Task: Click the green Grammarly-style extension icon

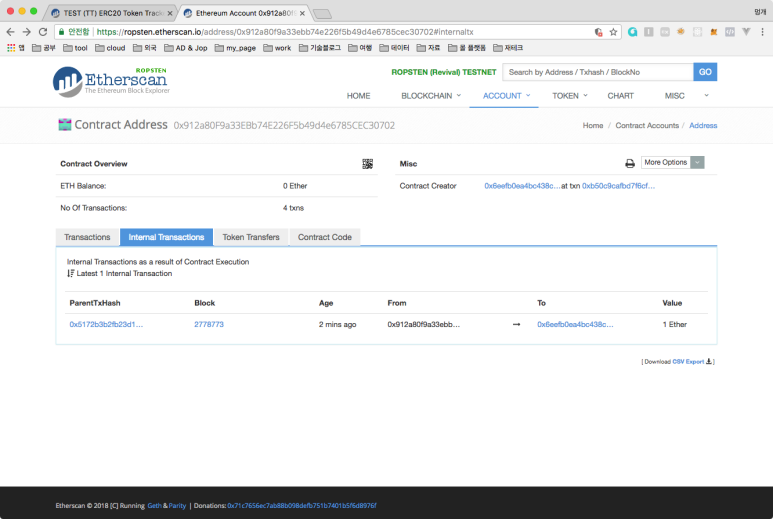Action: pyautogui.click(x=632, y=32)
